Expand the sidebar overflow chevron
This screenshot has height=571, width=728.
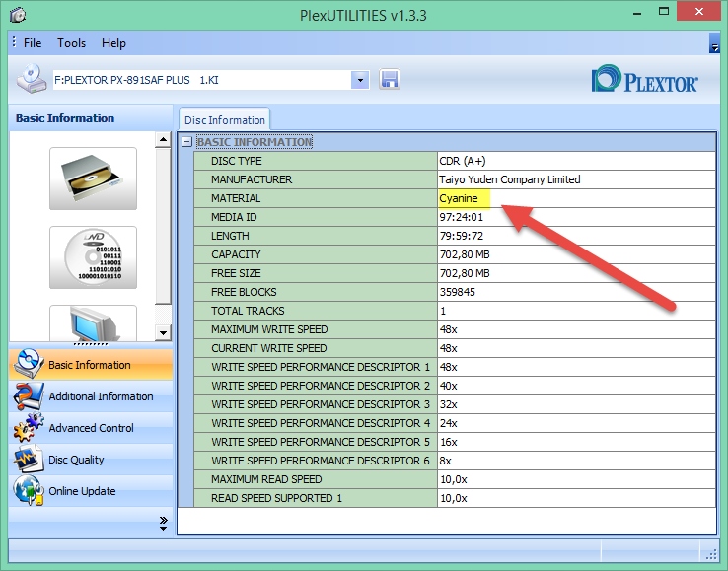[163, 523]
